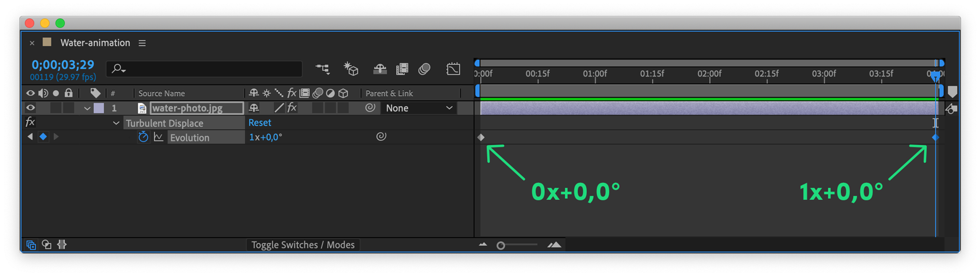The image size is (980, 276).
Task: Click the lavender label color of water-photo.jpg
Action: coord(99,108)
